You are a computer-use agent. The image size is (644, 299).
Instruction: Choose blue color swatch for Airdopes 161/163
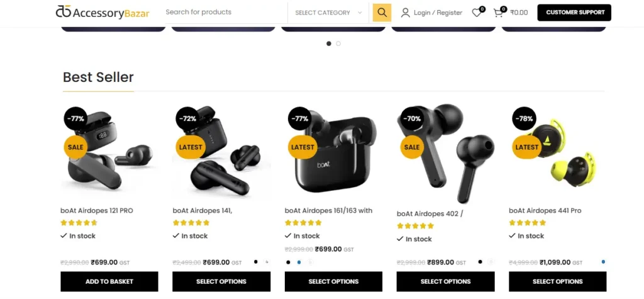299,262
